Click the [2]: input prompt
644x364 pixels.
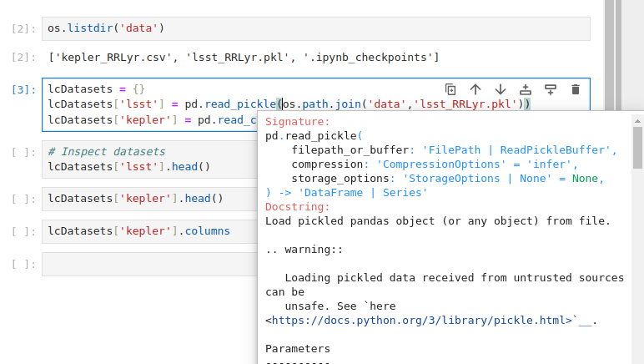coord(24,28)
